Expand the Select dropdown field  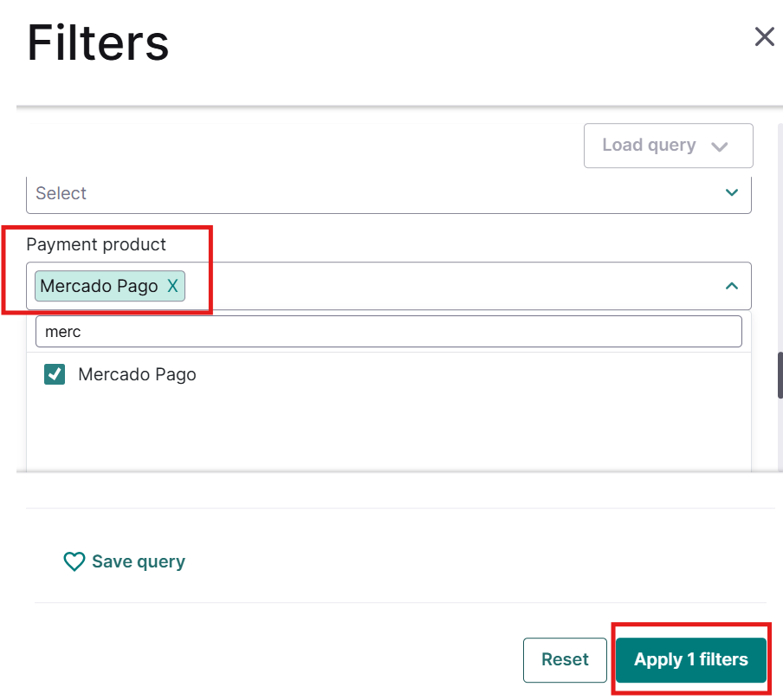[372, 193]
